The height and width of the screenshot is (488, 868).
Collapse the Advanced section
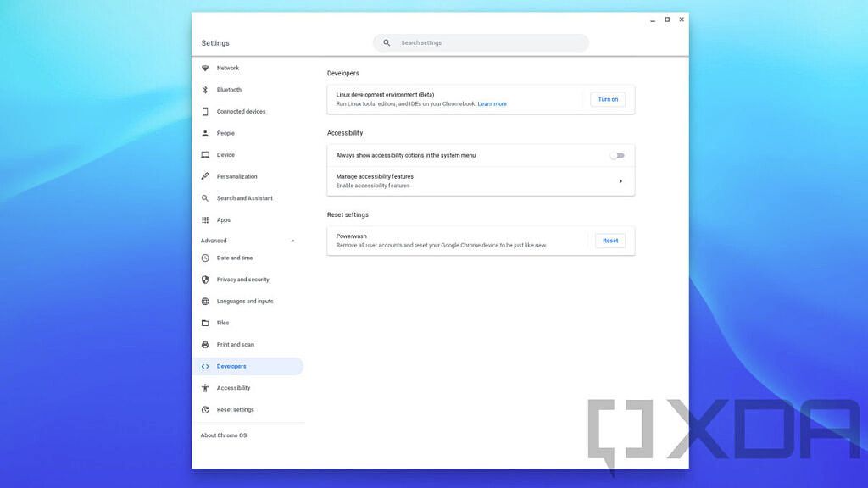pyautogui.click(x=292, y=241)
